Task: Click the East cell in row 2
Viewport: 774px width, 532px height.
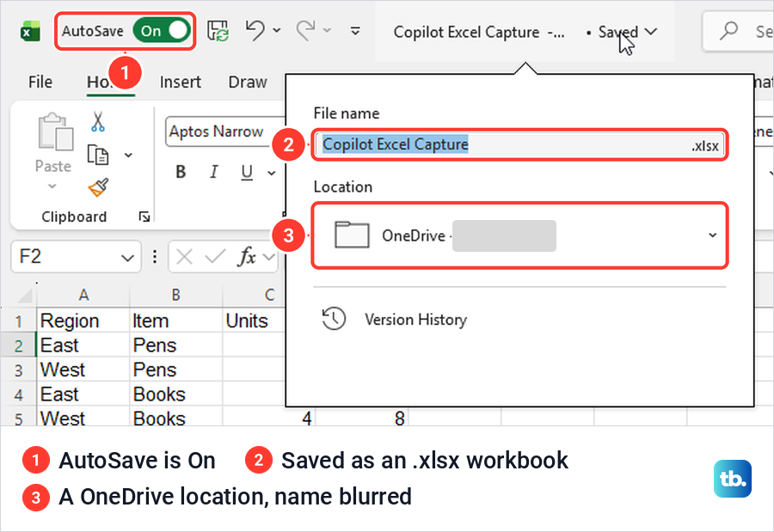Action: click(x=83, y=345)
